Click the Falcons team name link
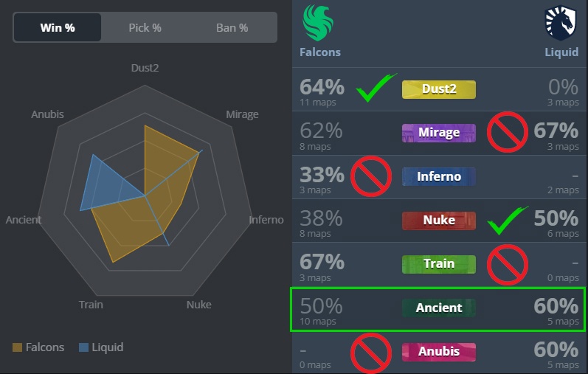This screenshot has width=588, height=374. [x=320, y=52]
